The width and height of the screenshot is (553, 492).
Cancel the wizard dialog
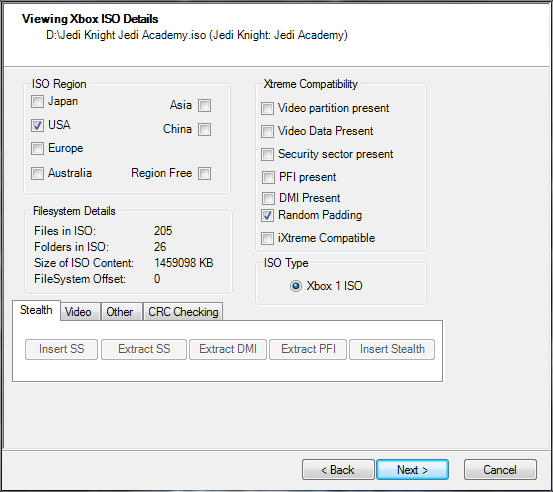coord(500,470)
